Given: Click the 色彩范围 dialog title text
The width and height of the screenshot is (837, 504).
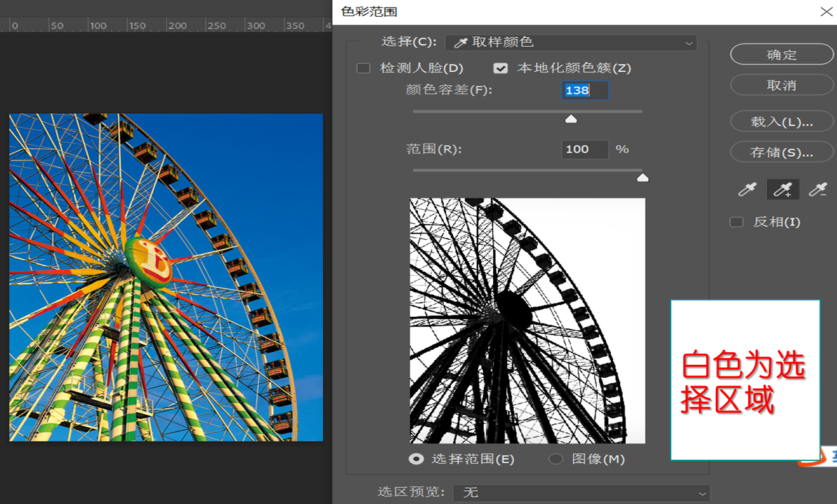Looking at the screenshot, I should coord(369,12).
